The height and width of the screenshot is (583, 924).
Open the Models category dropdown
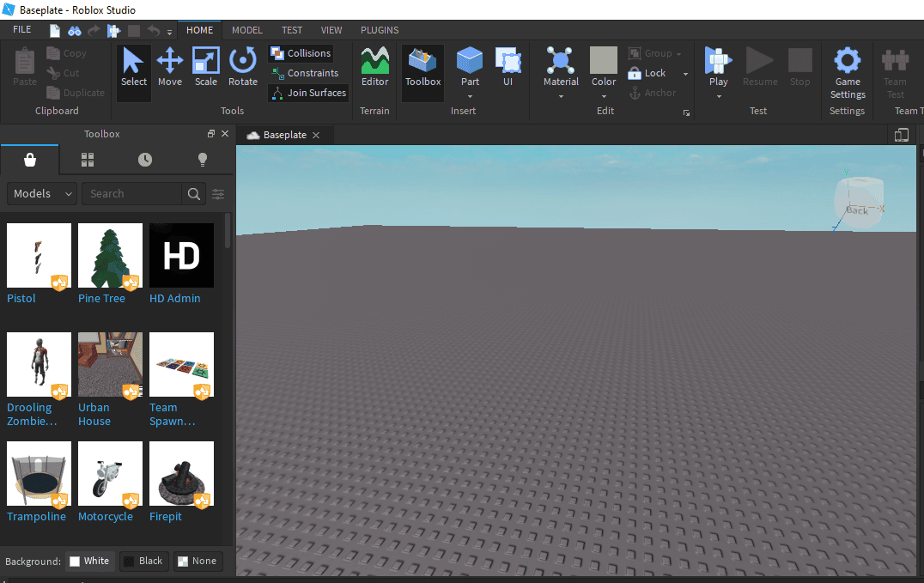[41, 193]
